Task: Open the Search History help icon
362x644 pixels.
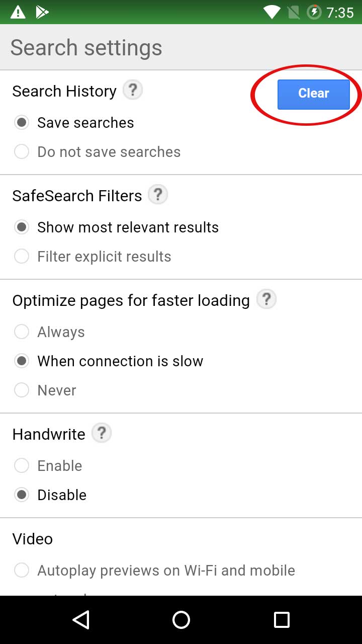Action: pyautogui.click(x=132, y=90)
